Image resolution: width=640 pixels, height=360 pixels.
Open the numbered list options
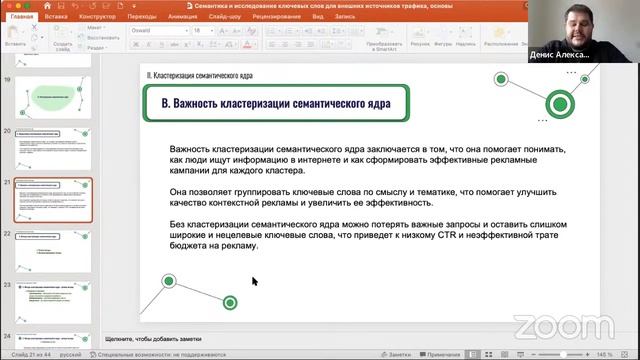pos(291,31)
